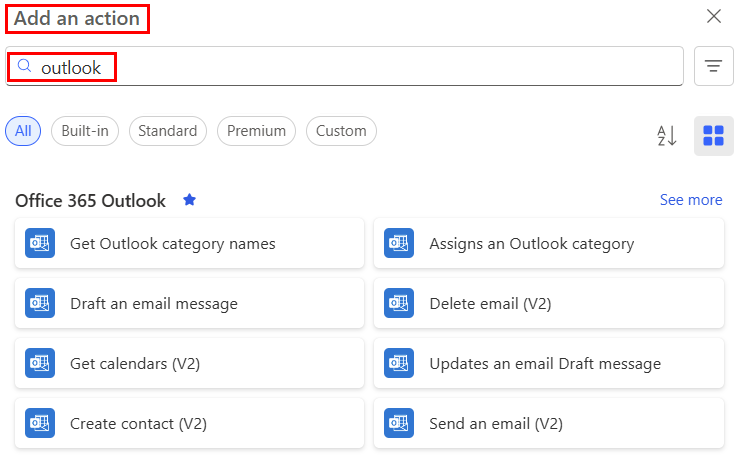
Task: Click the search magnifier icon
Action: point(25,66)
